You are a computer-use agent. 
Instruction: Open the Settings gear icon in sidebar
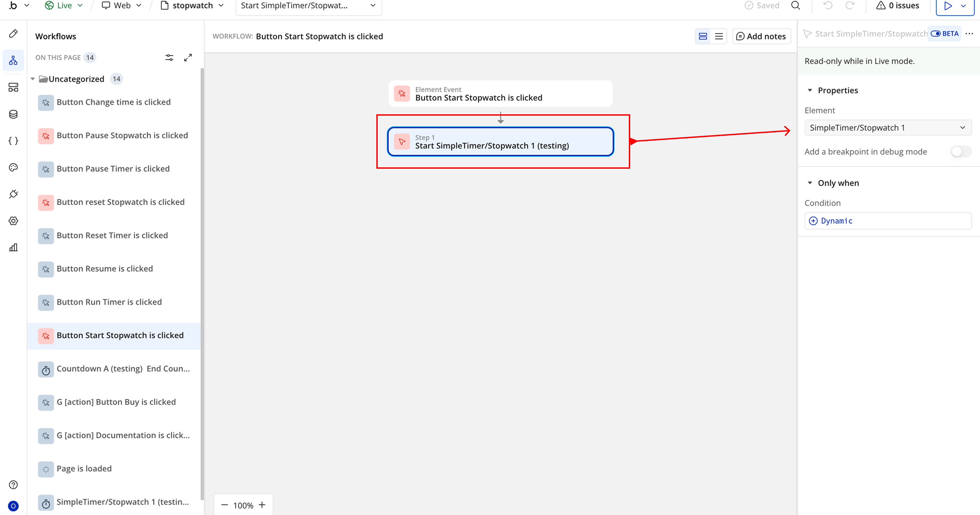pos(13,221)
